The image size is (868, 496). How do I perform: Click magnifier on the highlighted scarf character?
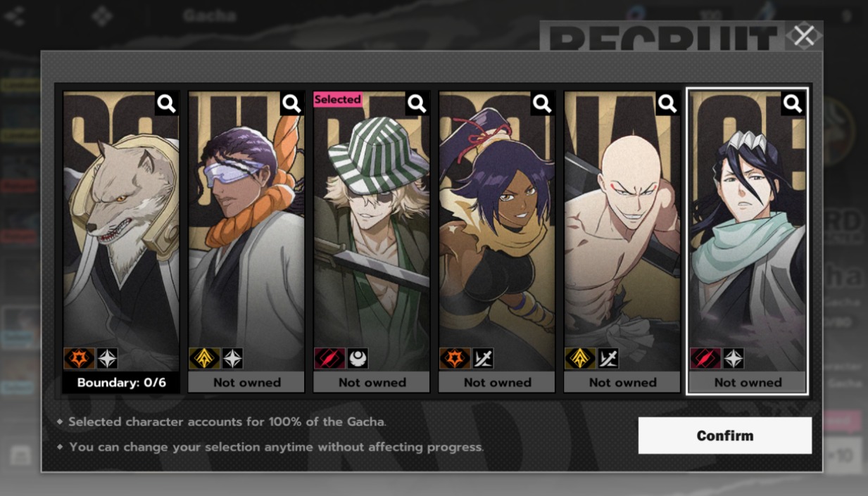[x=793, y=103]
